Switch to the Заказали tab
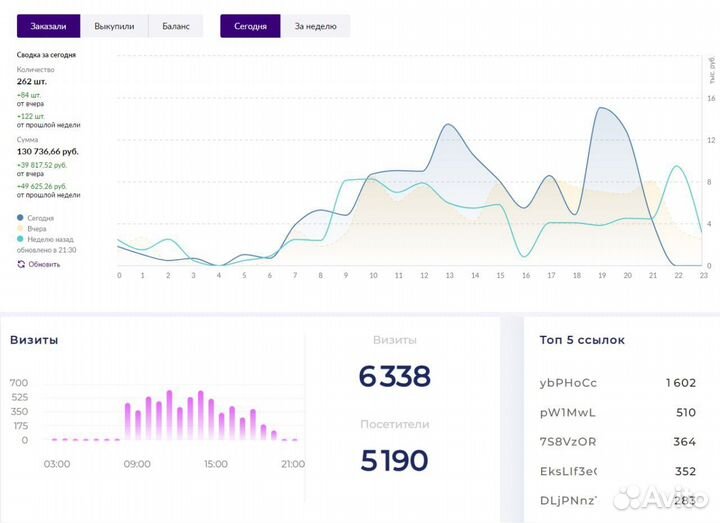Screen dimensions: 720x523 pyautogui.click(x=49, y=26)
